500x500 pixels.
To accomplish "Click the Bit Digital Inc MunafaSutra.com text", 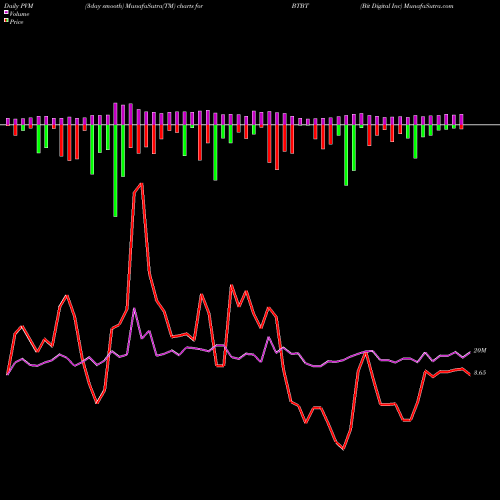I will [407, 6].
